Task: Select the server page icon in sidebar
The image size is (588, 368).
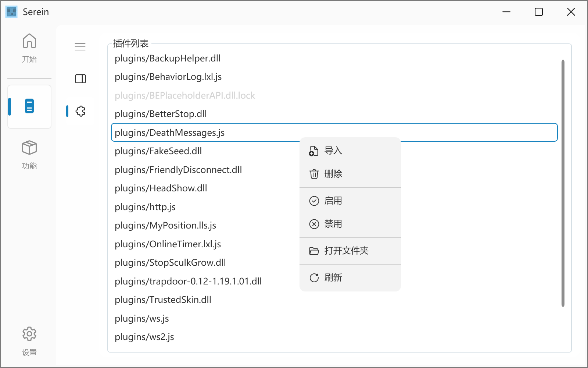Action: [x=29, y=106]
